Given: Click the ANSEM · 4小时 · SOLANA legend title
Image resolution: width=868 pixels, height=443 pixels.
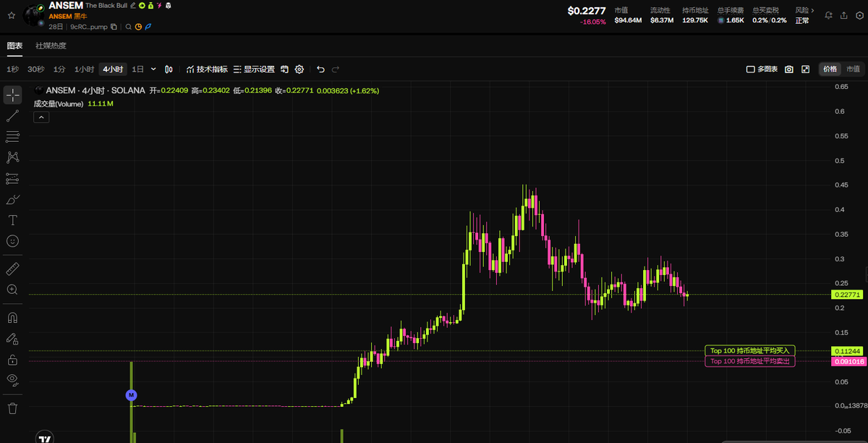Looking at the screenshot, I should click(95, 90).
